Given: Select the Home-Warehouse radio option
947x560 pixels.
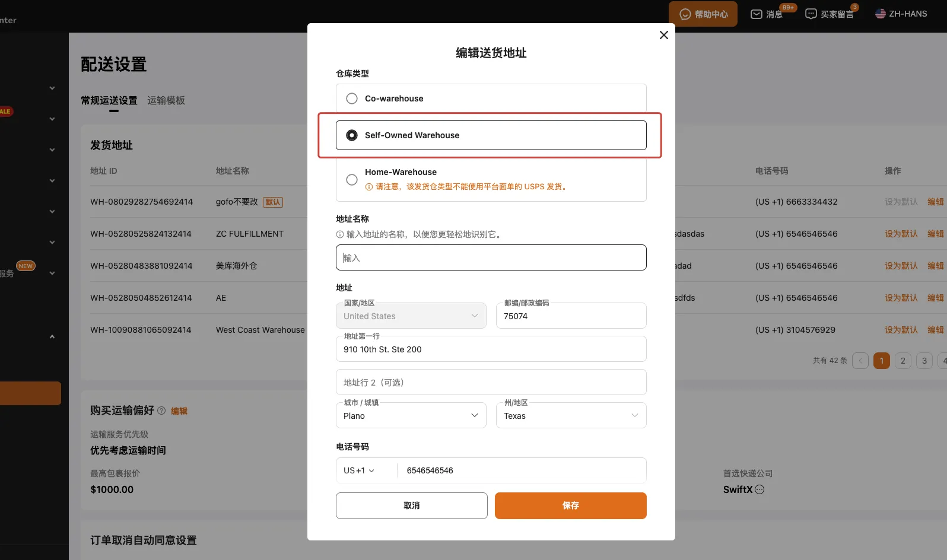Looking at the screenshot, I should [352, 179].
